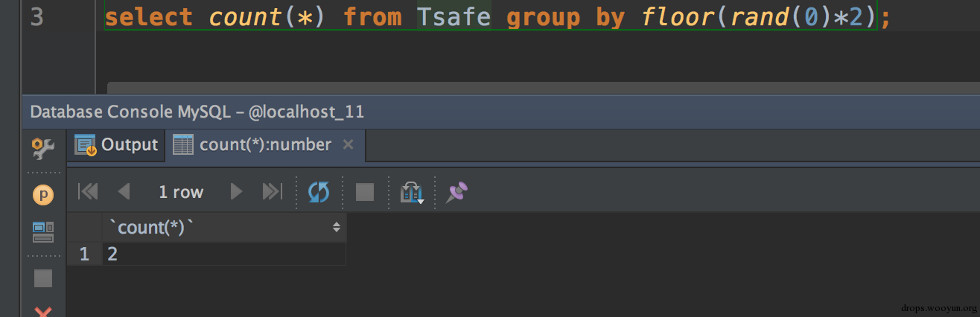Open console settings wrench icon
The width and height of the screenshot is (980, 317).
[43, 149]
